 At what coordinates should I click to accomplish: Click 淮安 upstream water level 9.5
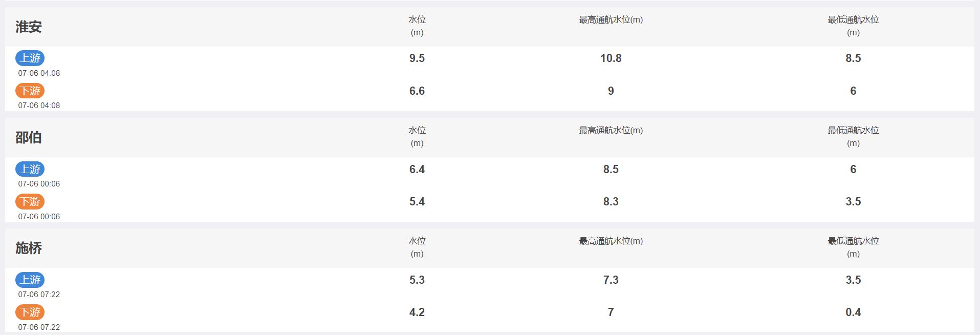click(x=417, y=58)
